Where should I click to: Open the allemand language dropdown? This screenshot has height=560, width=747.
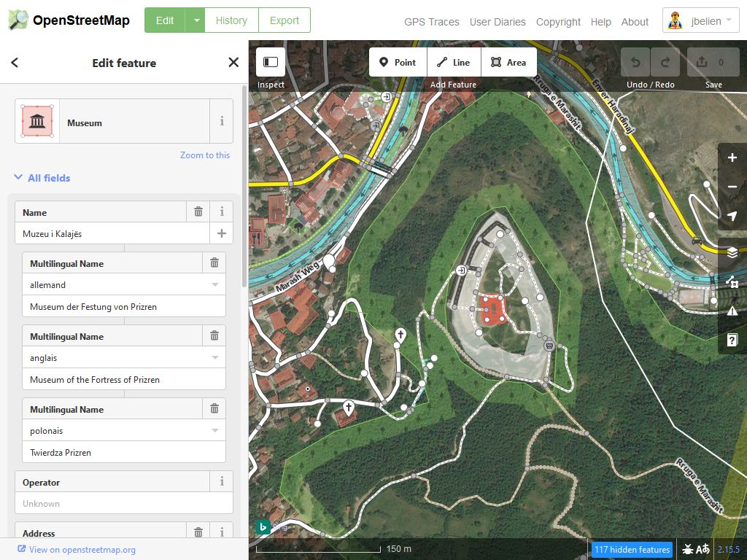point(215,285)
